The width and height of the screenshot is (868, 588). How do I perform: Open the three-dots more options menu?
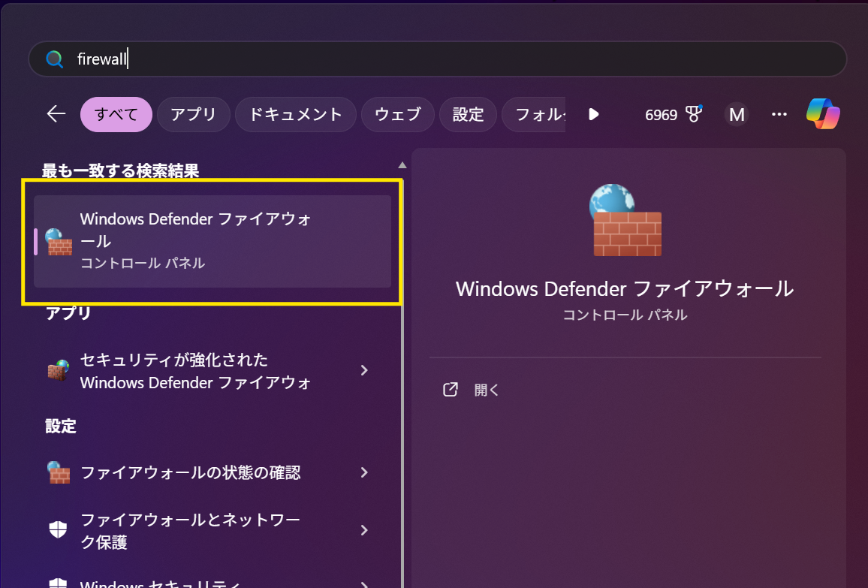(x=779, y=114)
